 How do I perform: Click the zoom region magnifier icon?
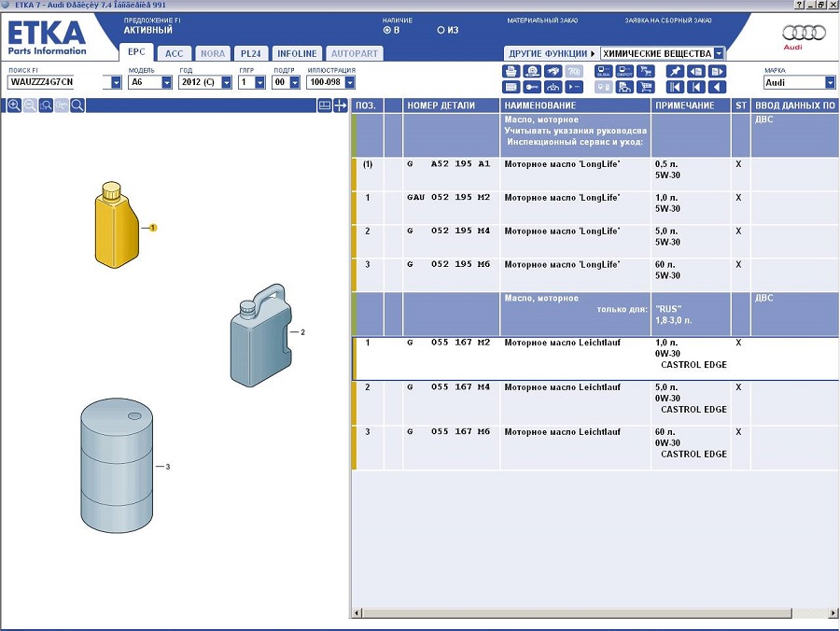coord(46,105)
